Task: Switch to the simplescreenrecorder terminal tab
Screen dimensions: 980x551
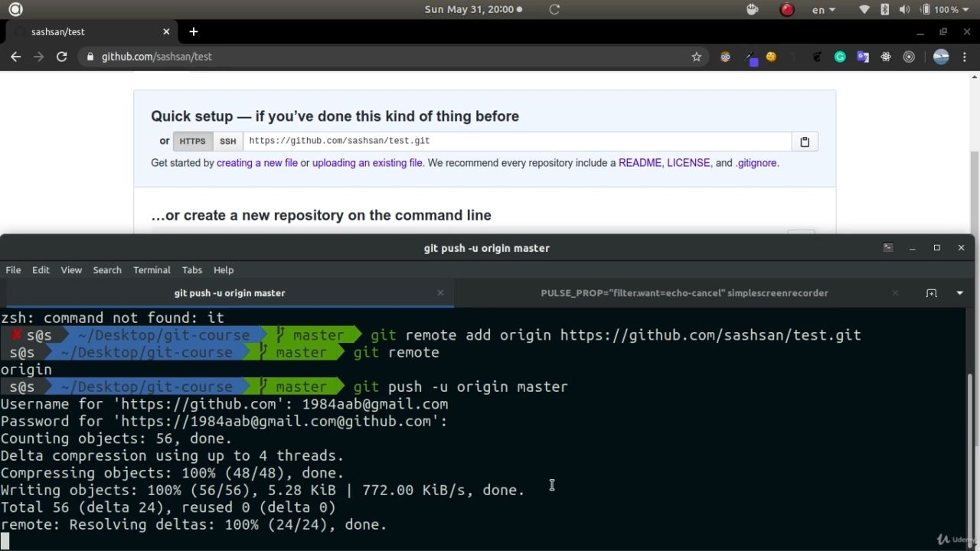Action: click(x=684, y=293)
